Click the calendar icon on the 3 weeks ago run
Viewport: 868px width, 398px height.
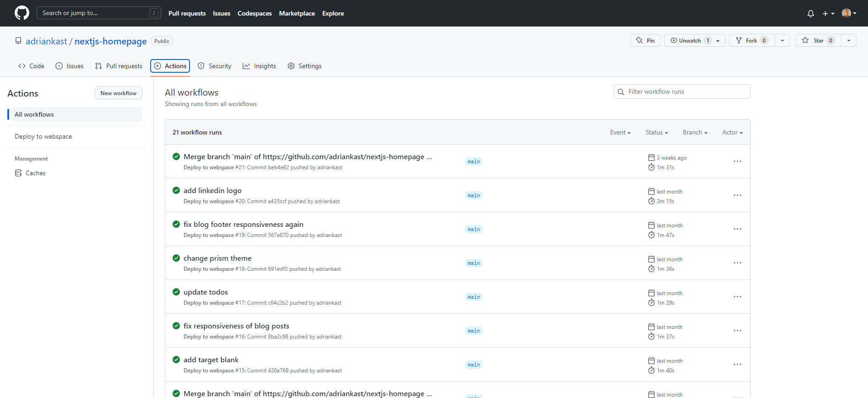(x=651, y=157)
